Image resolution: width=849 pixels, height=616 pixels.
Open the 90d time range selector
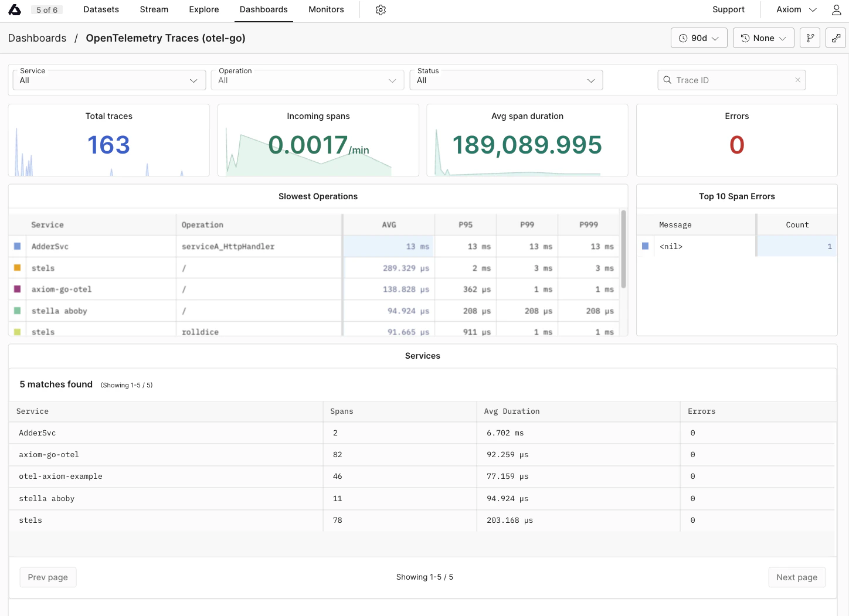tap(699, 38)
